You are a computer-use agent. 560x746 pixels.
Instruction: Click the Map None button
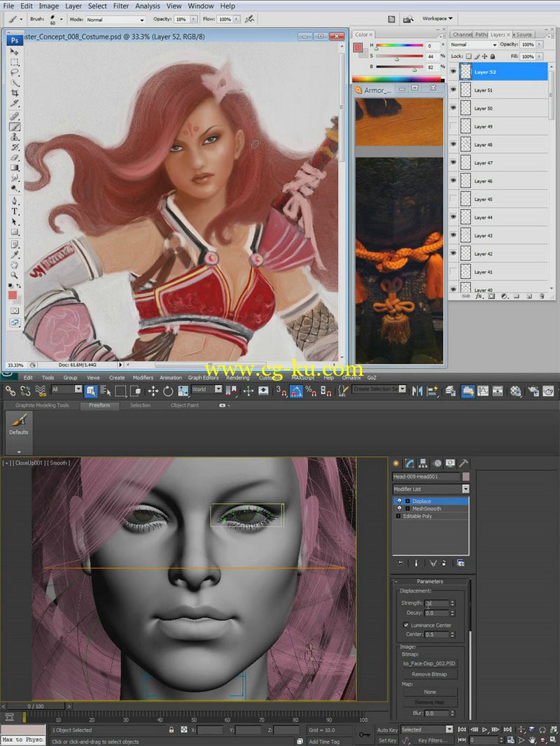[430, 691]
